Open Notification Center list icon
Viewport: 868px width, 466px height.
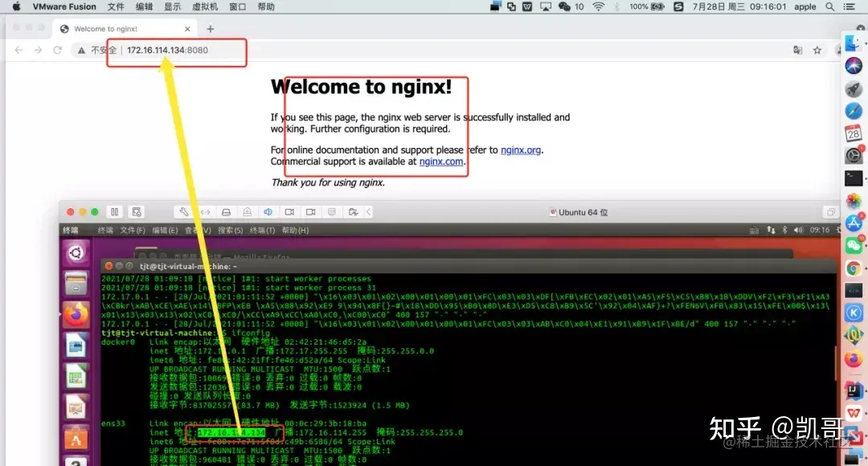850,6
